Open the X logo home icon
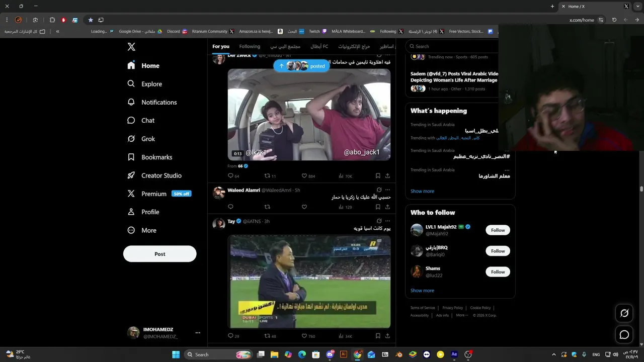Screen dimensions: 644x362 (x=131, y=47)
